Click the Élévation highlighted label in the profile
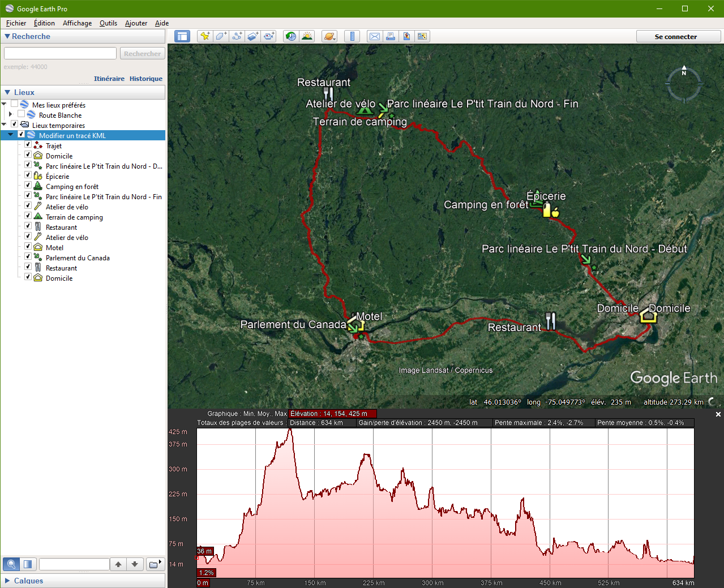This screenshot has width=724, height=588. click(x=332, y=414)
